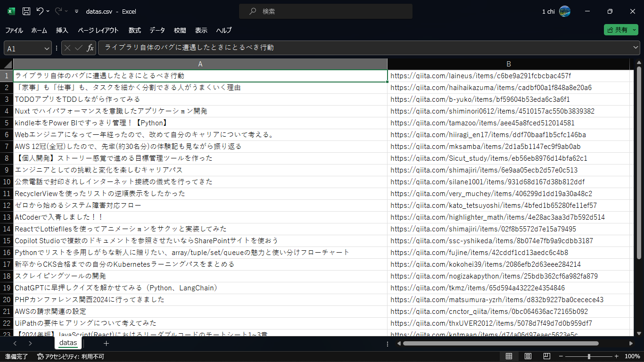Image resolution: width=644 pixels, height=362 pixels.
Task: Click the 検索 search box
Action: click(x=325, y=11)
